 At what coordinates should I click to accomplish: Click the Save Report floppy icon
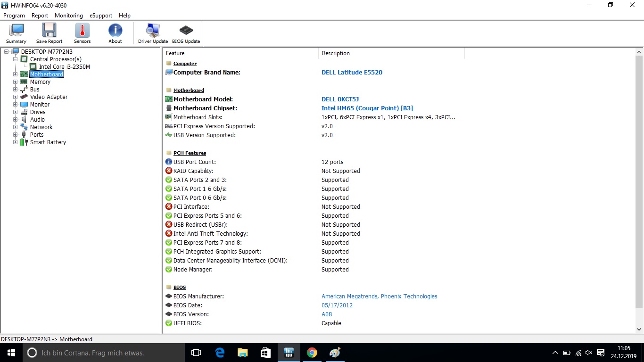click(x=49, y=33)
